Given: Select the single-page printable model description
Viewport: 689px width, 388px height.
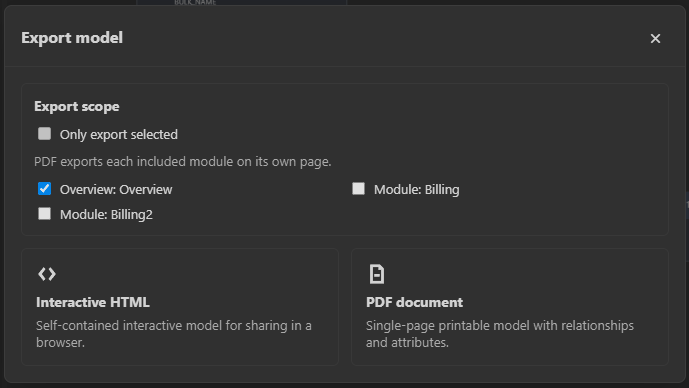Looking at the screenshot, I should pos(500,334).
